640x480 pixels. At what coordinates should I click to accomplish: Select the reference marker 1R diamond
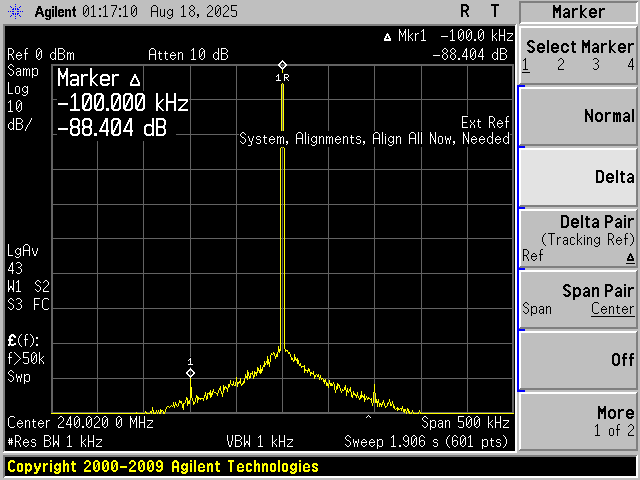click(282, 65)
